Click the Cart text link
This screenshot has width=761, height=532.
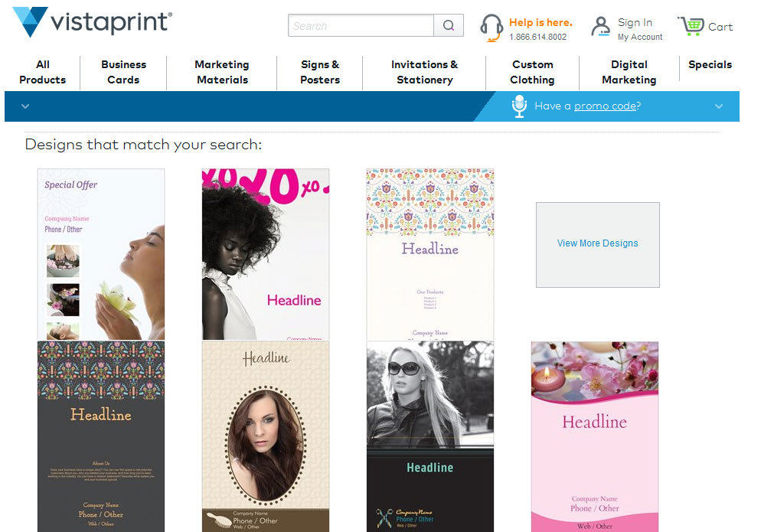720,28
